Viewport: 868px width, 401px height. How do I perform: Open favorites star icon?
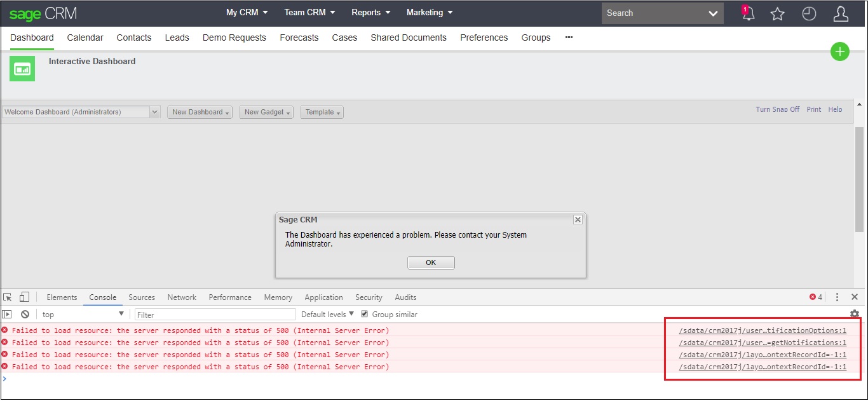[x=777, y=13]
